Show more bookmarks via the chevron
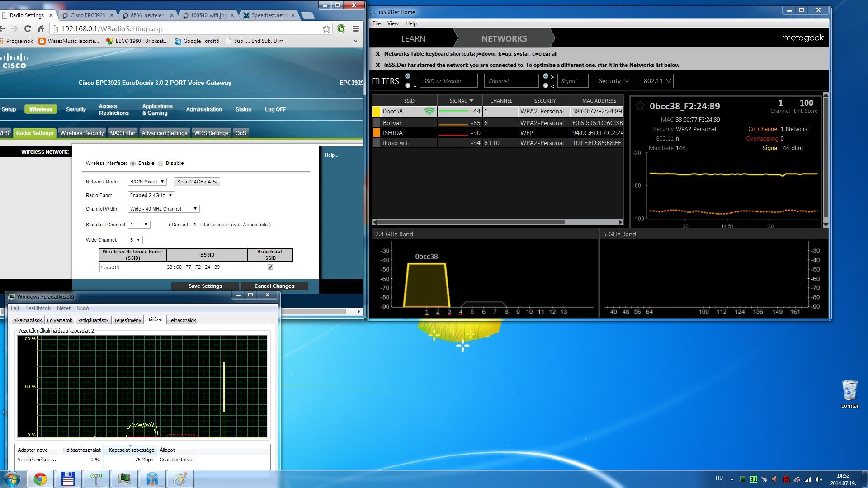 point(356,41)
